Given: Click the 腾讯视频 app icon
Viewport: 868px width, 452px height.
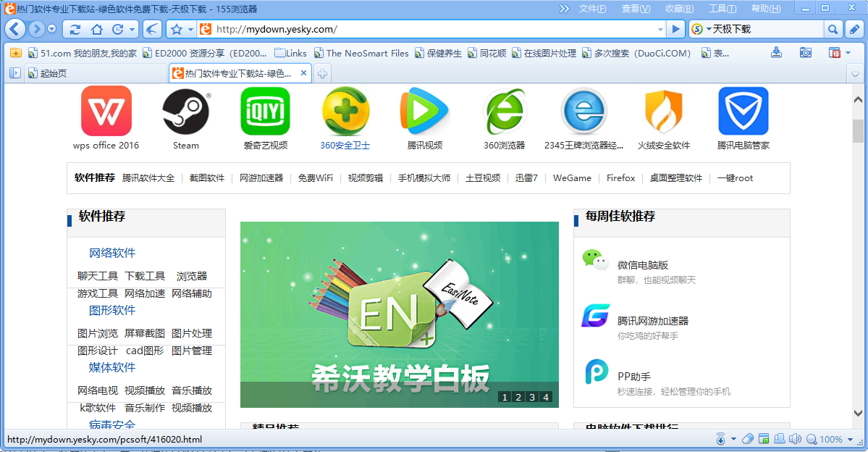Looking at the screenshot, I should [425, 111].
